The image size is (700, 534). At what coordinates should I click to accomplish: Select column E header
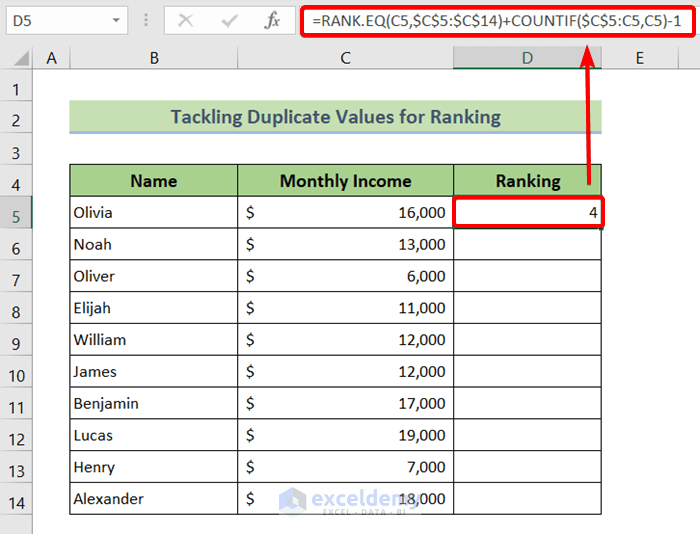pos(640,58)
